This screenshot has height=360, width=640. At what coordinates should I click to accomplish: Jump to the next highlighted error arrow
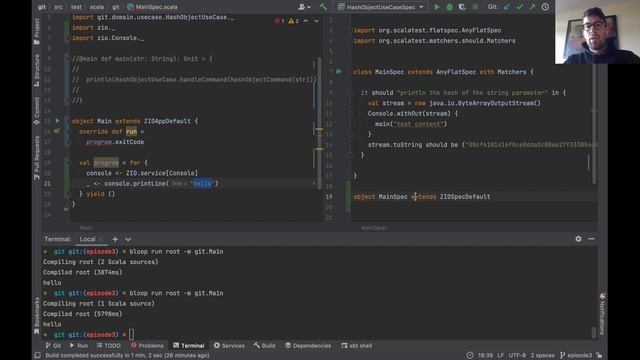coord(316,21)
